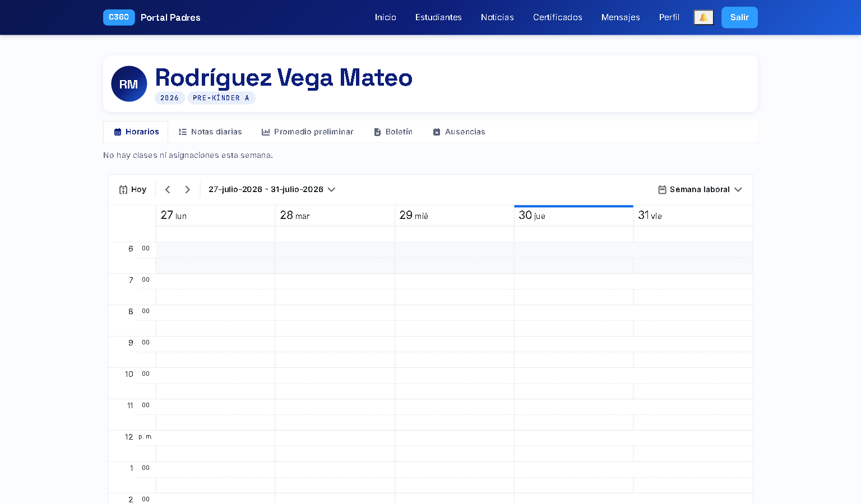Open the Semana laboral view dropdown

[700, 190]
